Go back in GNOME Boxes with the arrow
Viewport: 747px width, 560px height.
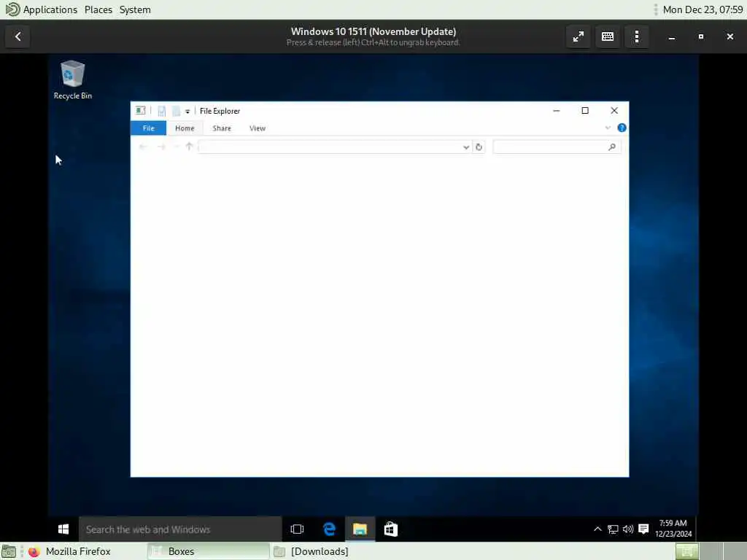(18, 36)
